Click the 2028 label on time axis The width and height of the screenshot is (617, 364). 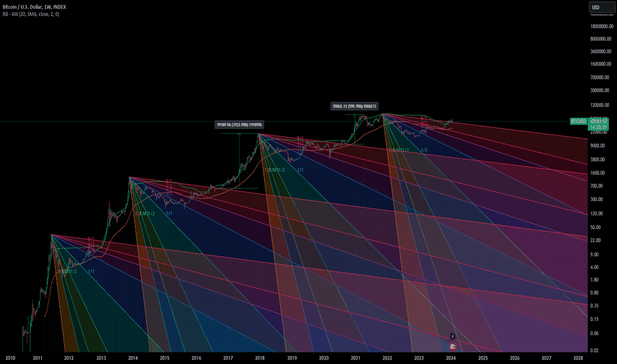pyautogui.click(x=578, y=358)
